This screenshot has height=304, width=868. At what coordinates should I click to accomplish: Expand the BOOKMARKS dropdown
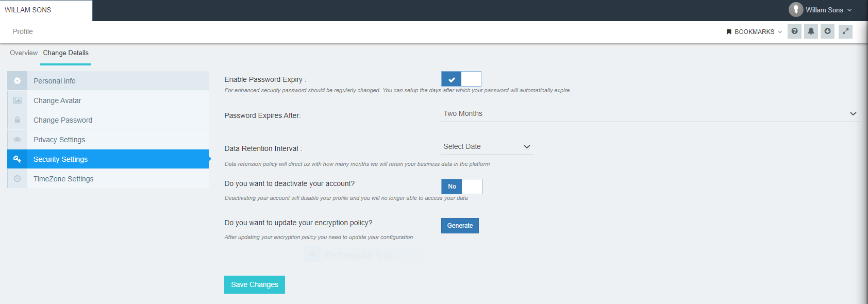(x=754, y=32)
